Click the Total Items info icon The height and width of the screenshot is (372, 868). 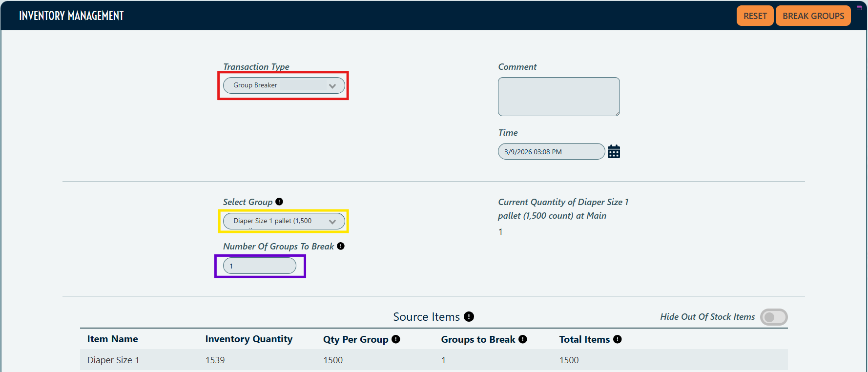(618, 339)
